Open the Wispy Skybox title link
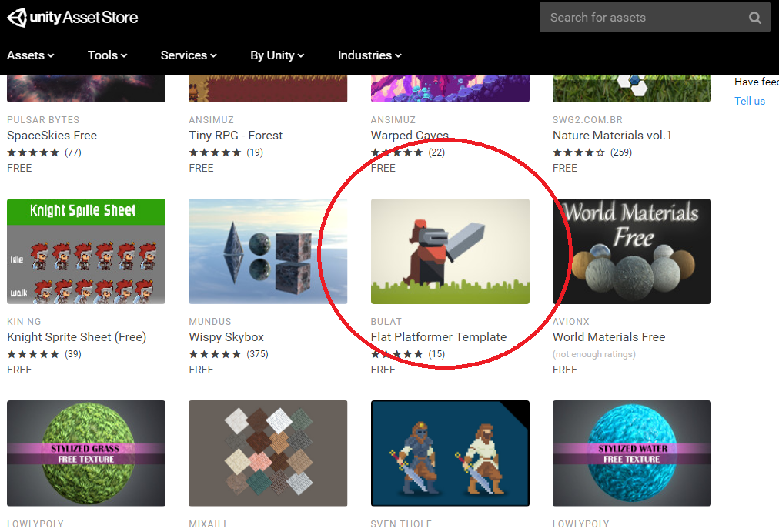The image size is (779, 532). pyautogui.click(x=226, y=336)
